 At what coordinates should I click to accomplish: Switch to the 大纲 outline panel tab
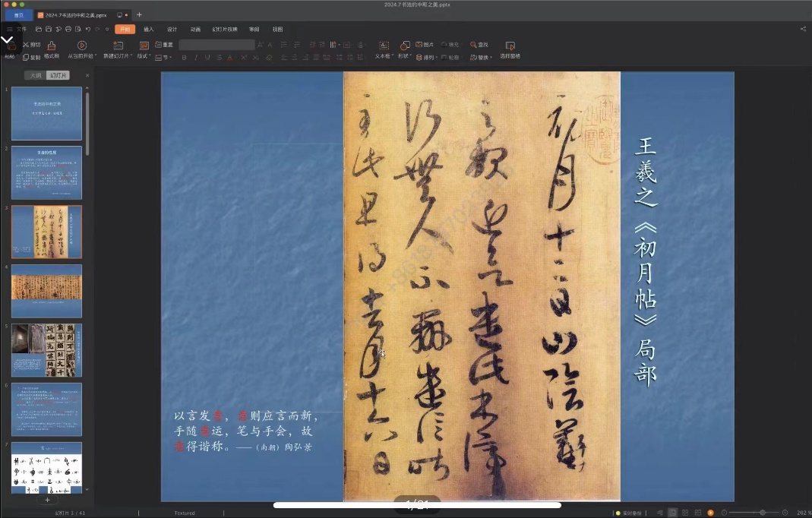(x=35, y=75)
